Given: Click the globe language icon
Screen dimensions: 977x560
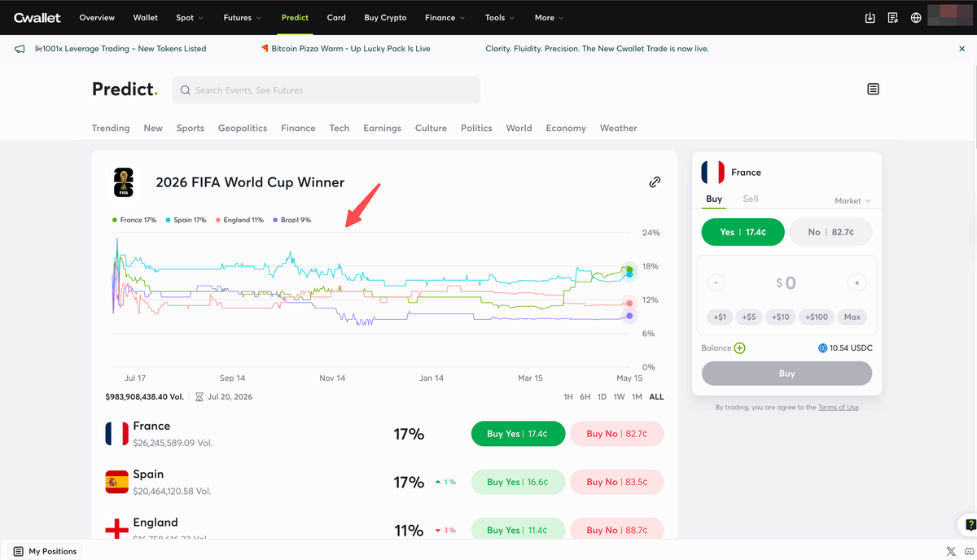Looking at the screenshot, I should pyautogui.click(x=916, y=18).
